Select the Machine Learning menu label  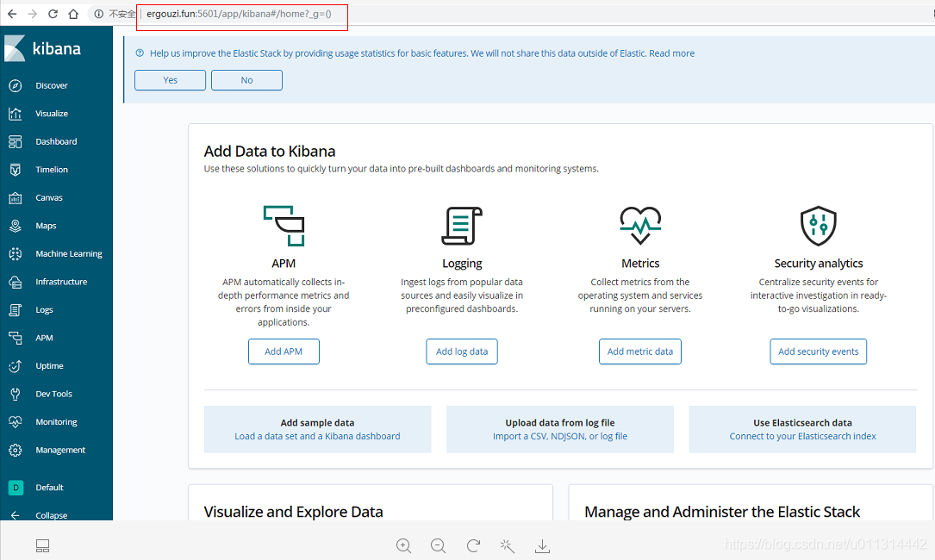[x=69, y=254]
